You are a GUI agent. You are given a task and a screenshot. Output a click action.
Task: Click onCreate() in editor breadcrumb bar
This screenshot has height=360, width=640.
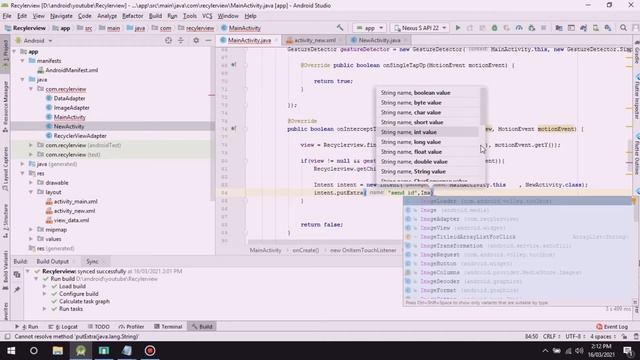[x=305, y=250]
